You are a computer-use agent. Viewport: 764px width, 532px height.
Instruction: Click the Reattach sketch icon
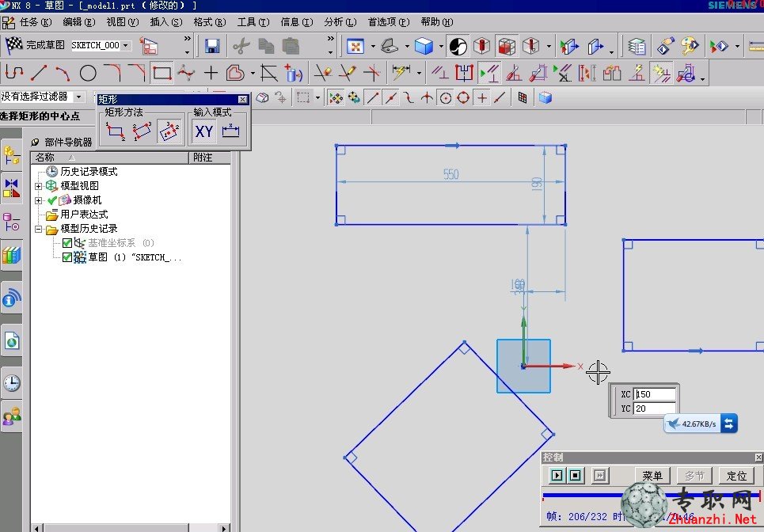[149, 46]
